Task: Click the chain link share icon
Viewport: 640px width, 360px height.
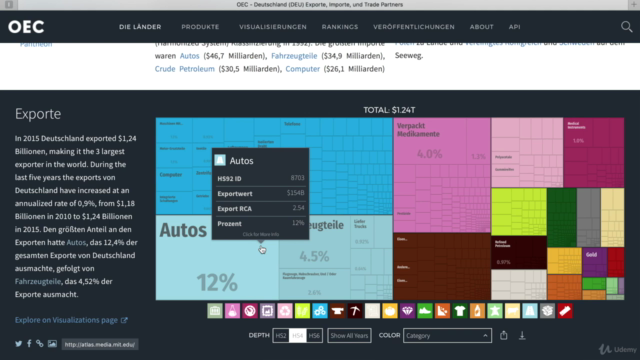Action: (x=40, y=344)
